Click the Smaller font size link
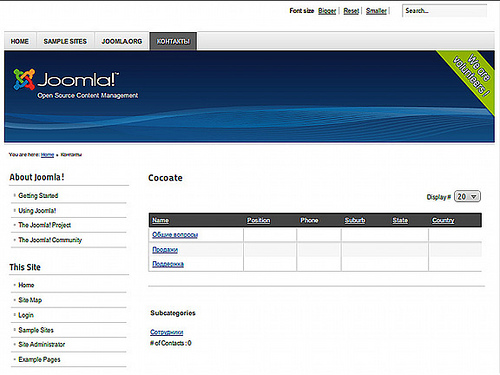The width and height of the screenshot is (500, 375). point(376,11)
